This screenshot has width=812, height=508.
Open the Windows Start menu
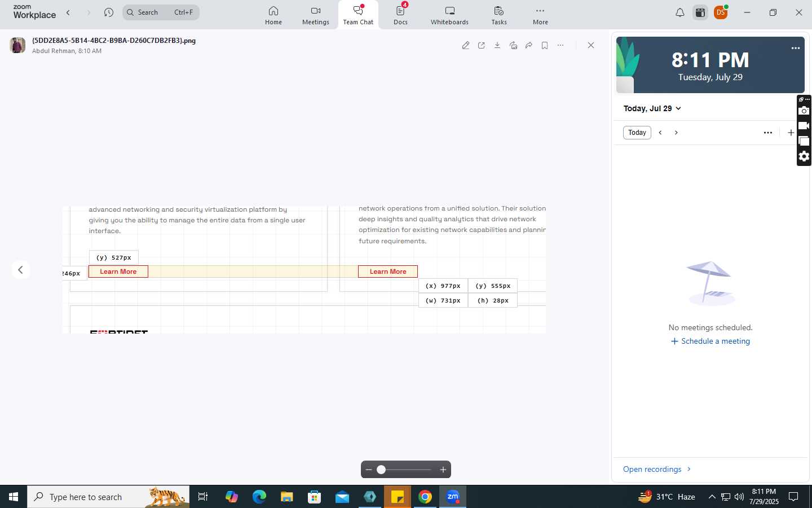(14, 497)
